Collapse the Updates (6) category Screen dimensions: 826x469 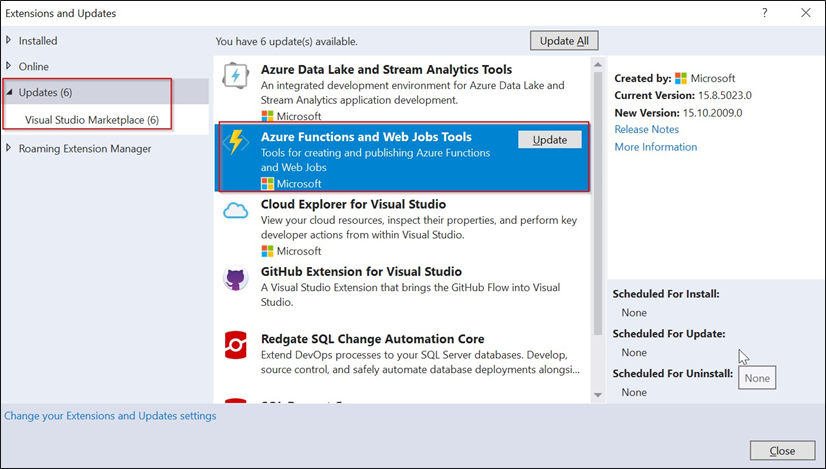pyautogui.click(x=10, y=93)
